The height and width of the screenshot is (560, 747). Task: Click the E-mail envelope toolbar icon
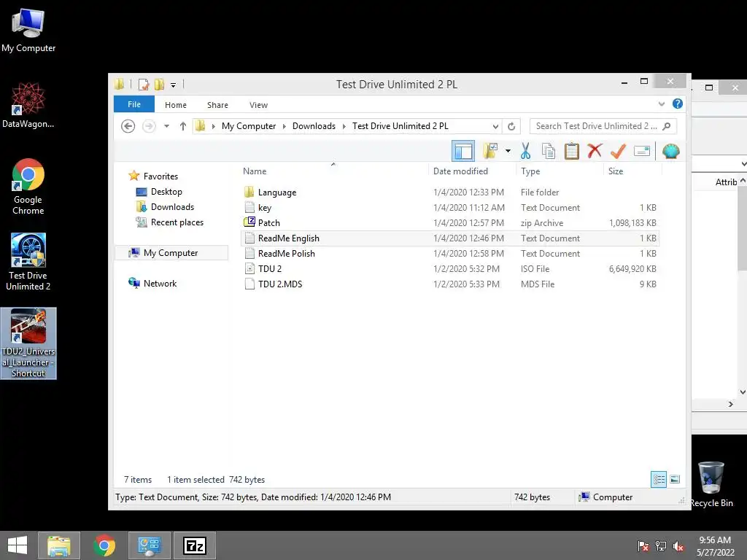pos(642,152)
